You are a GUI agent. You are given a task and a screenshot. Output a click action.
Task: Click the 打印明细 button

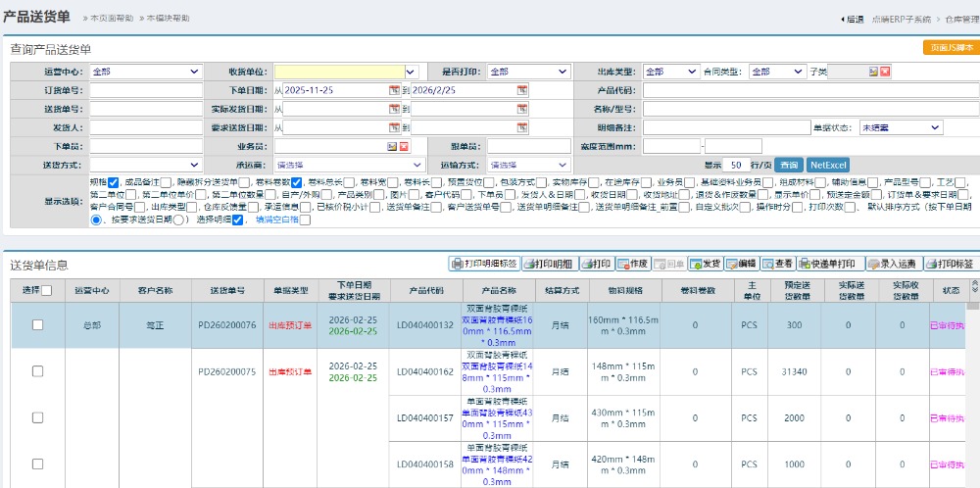549,264
